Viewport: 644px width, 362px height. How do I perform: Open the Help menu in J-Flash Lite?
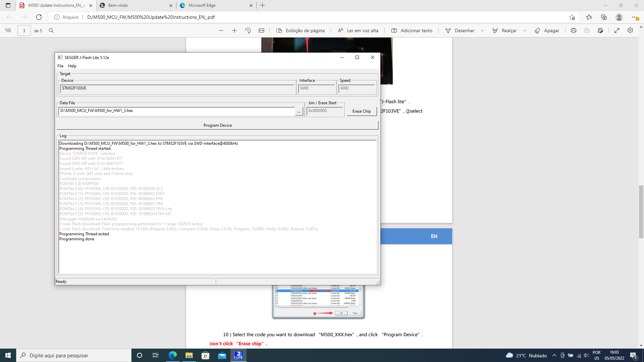point(72,65)
